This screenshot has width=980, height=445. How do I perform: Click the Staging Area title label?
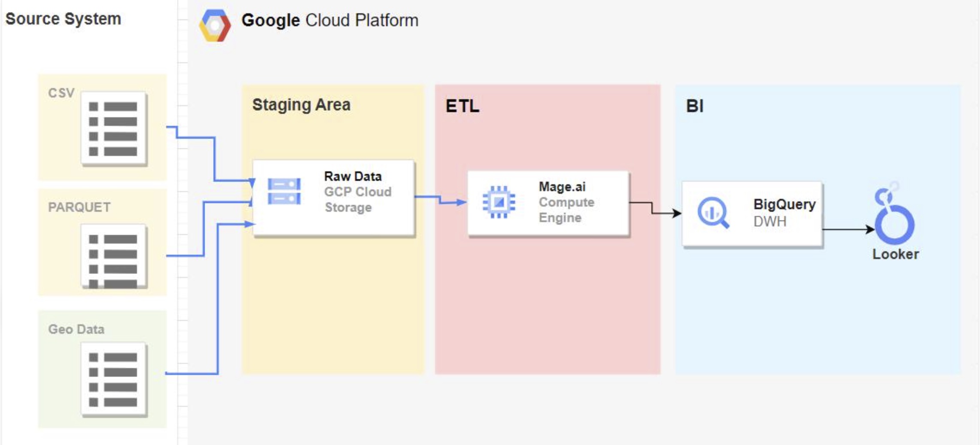point(301,105)
